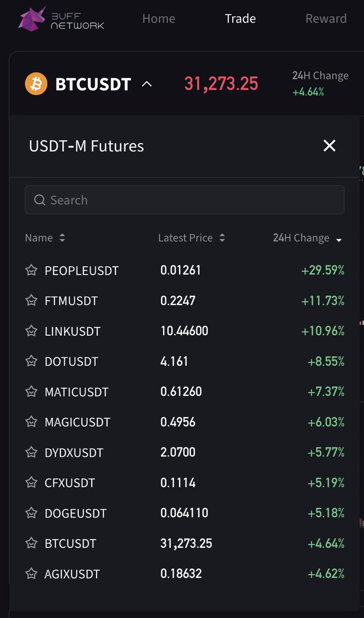Sort by 24H Change column arrow
This screenshot has width=364, height=618.
pyautogui.click(x=339, y=239)
